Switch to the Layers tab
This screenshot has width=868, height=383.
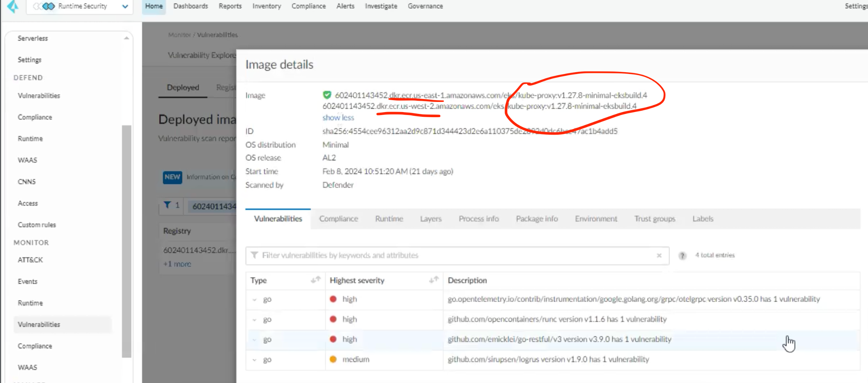431,219
